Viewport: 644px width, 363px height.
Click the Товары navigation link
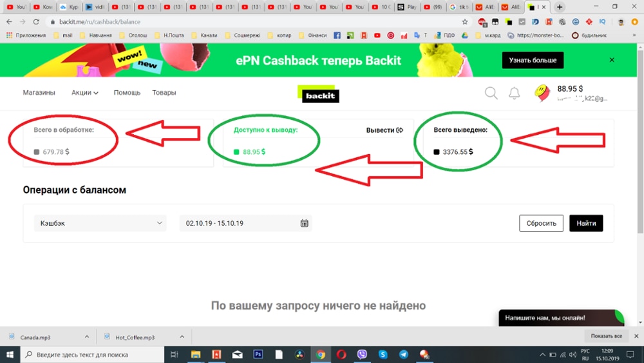164,93
